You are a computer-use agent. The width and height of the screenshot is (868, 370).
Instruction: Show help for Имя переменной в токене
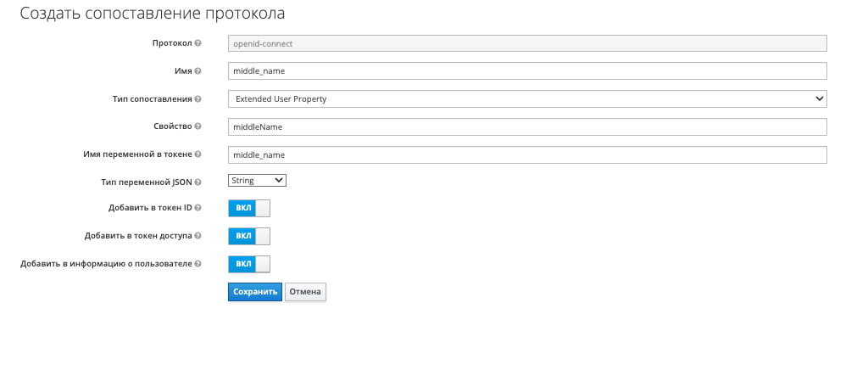tap(198, 155)
